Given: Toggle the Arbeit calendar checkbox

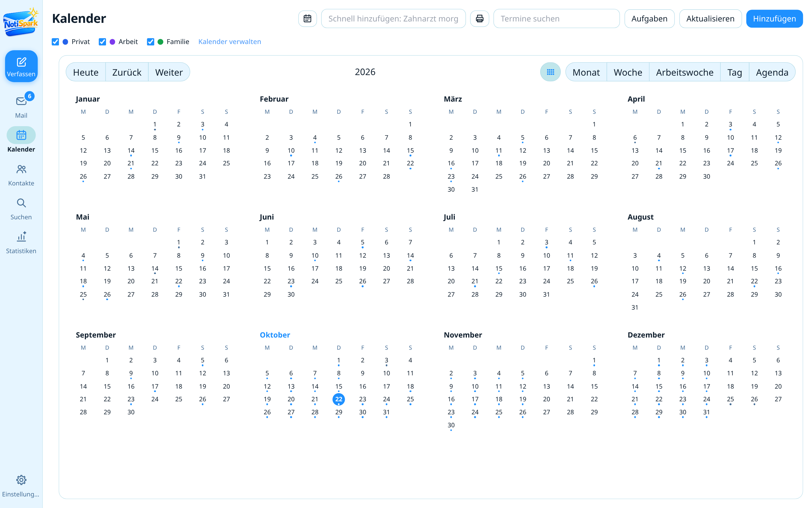Looking at the screenshot, I should coord(102,42).
